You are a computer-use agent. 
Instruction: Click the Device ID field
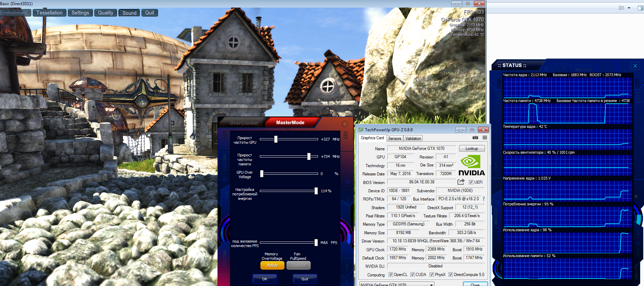[x=399, y=191]
